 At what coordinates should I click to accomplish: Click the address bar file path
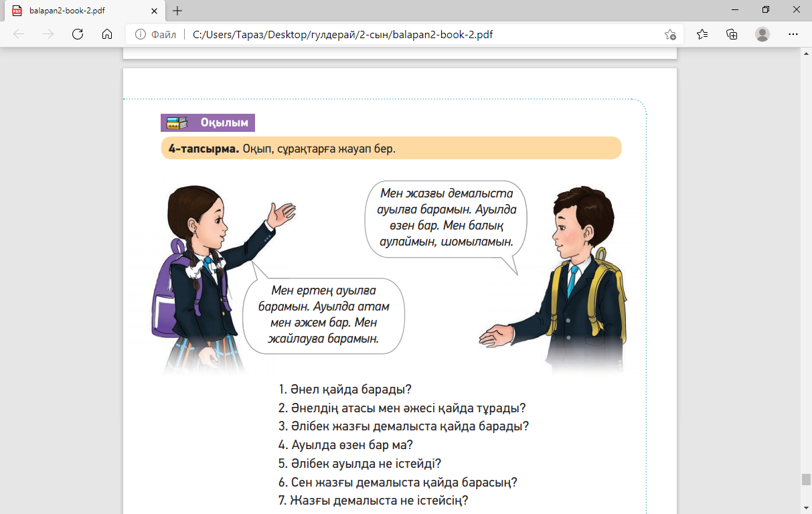pyautogui.click(x=342, y=34)
